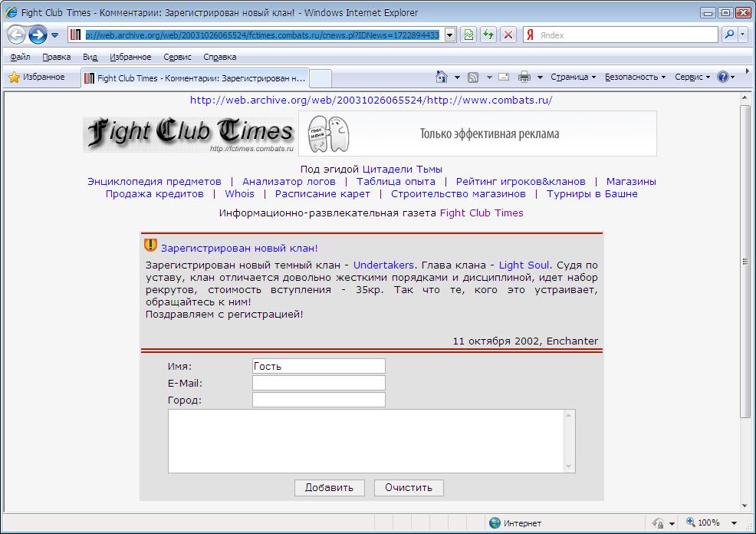Open Таблица опыта link
The width and height of the screenshot is (756, 534).
396,182
